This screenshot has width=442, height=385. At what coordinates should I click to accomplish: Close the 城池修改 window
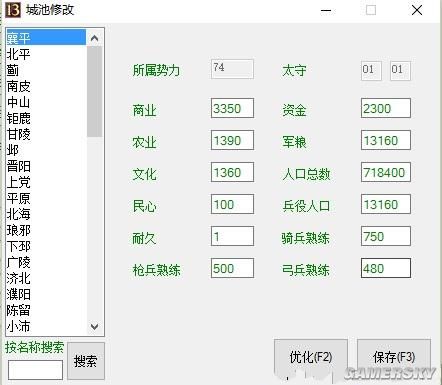click(x=417, y=10)
